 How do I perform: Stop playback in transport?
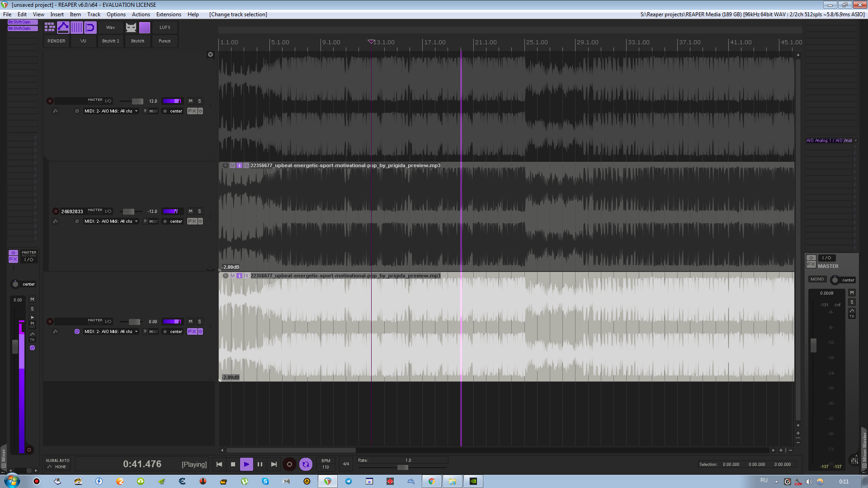pos(233,464)
